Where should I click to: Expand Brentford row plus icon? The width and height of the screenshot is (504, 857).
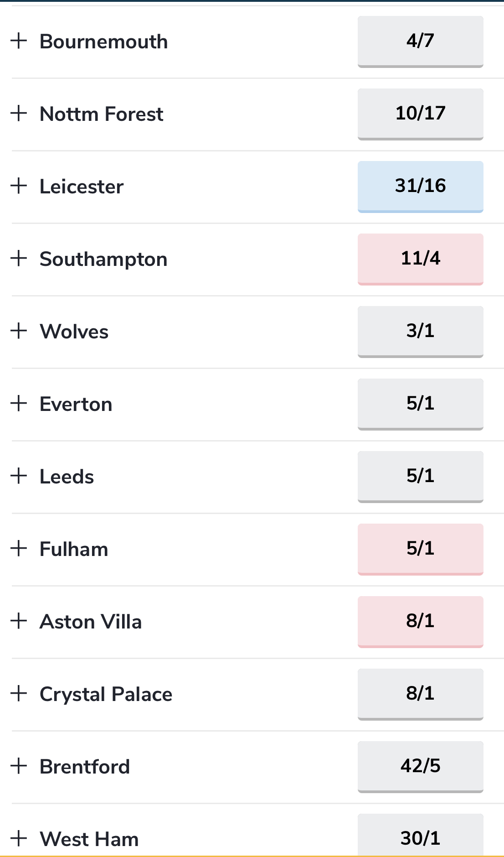tap(19, 766)
